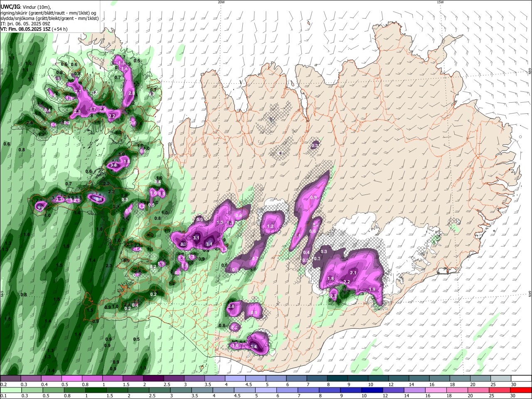Click the bright red legend swatch labeled 30
The width and height of the screenshot is (532, 399).
click(521, 390)
